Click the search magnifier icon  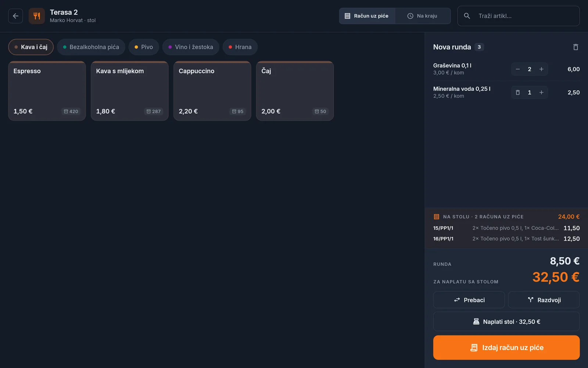point(467,16)
